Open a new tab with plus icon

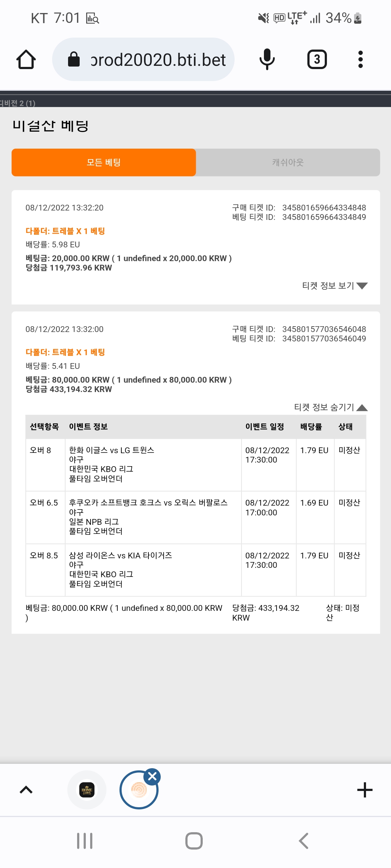(x=365, y=790)
